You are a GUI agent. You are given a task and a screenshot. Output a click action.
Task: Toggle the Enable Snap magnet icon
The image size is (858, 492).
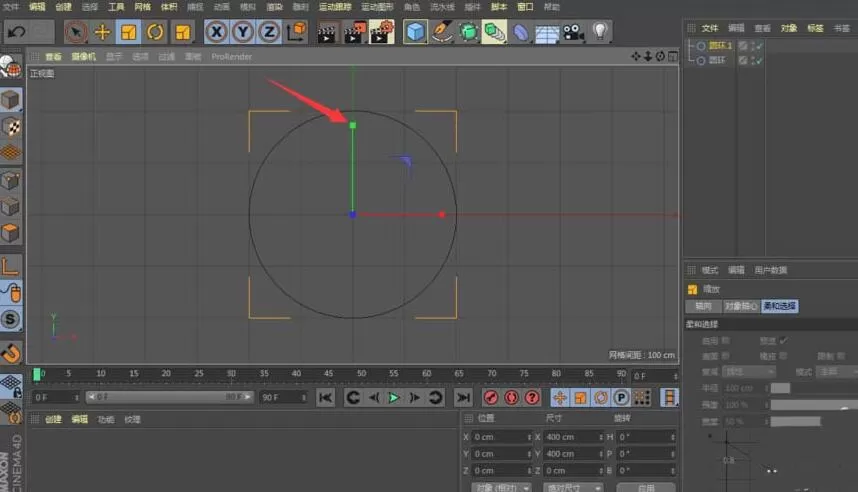pyautogui.click(x=11, y=352)
